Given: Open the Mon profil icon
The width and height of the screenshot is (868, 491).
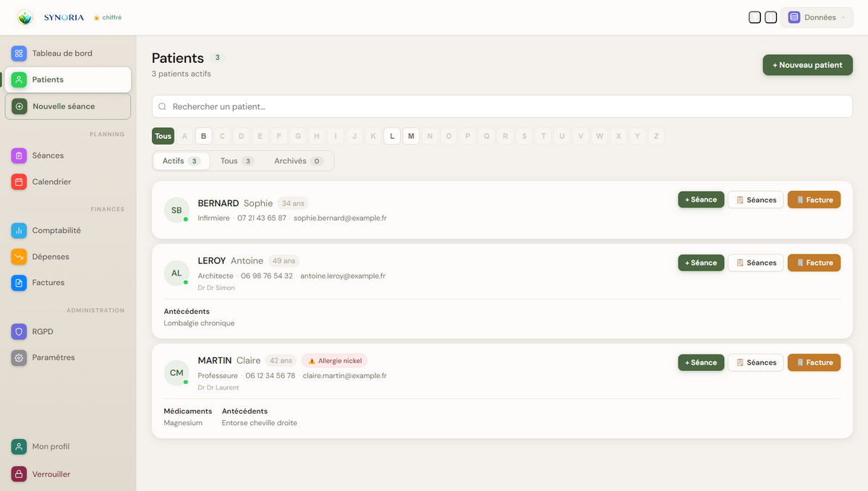Looking at the screenshot, I should coord(19,447).
